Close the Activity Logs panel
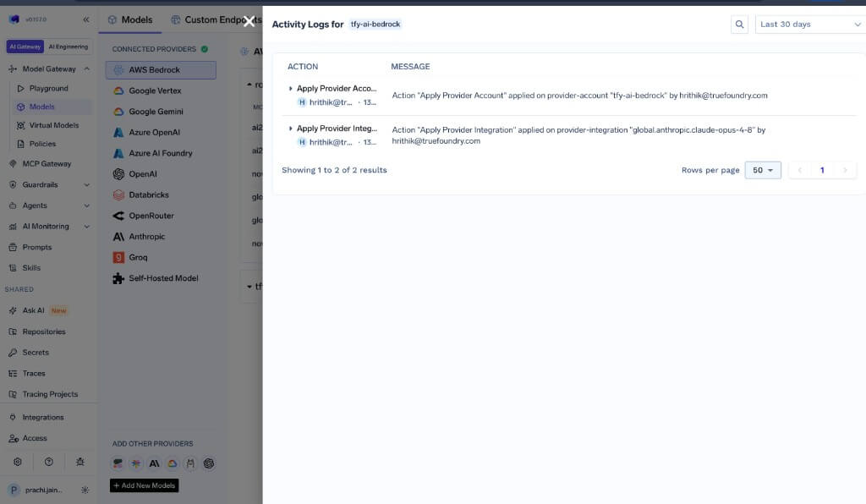Viewport: 866px width, 504px height. (x=249, y=21)
